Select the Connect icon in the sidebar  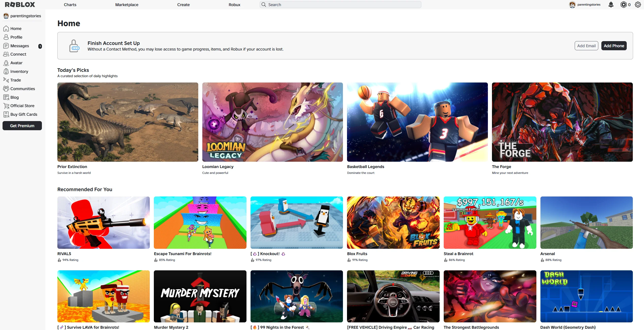(6, 54)
